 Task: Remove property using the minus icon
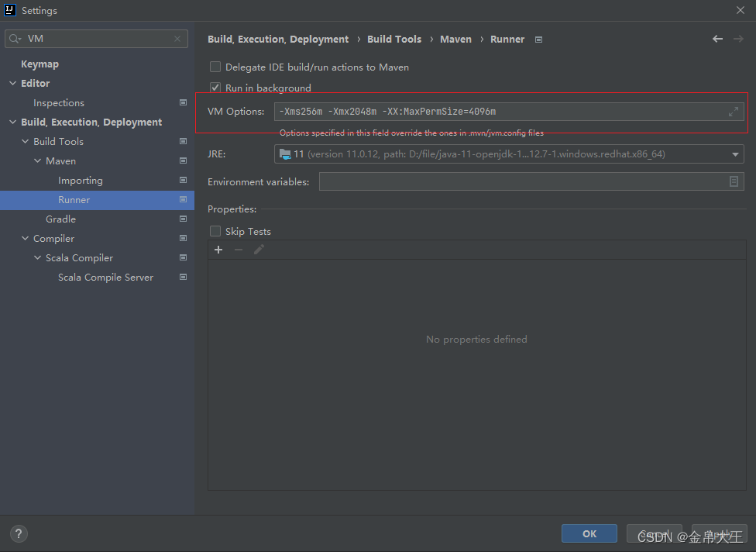pos(238,250)
